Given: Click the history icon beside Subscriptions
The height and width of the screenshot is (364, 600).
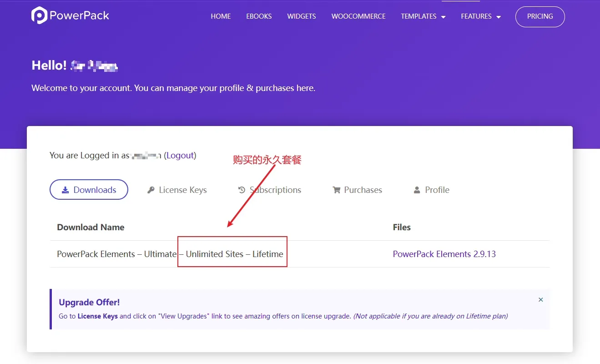Looking at the screenshot, I should click(242, 190).
